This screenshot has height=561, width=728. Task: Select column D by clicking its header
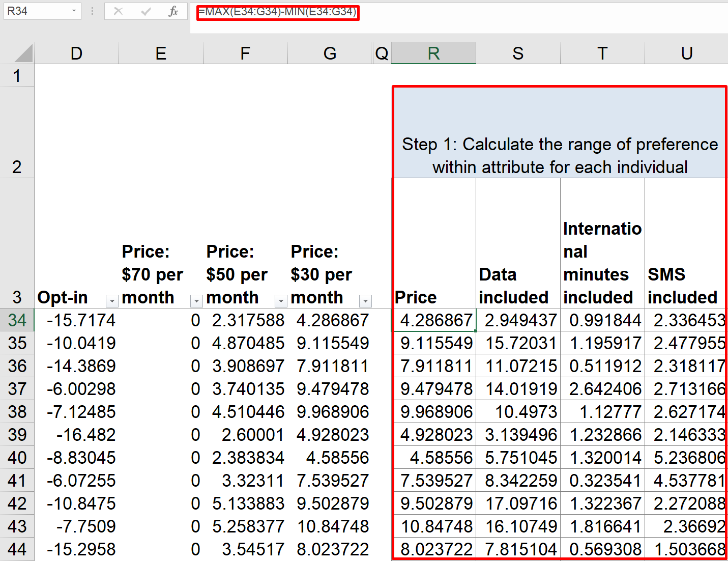pyautogui.click(x=76, y=52)
